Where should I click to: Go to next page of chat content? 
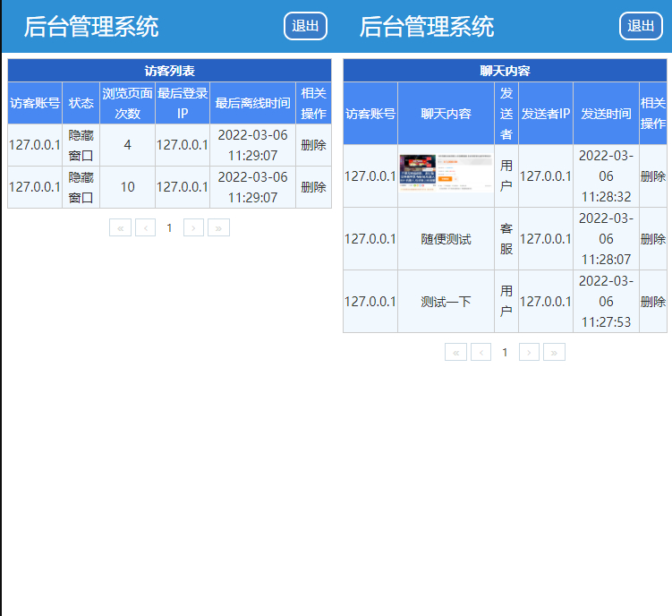tap(529, 352)
